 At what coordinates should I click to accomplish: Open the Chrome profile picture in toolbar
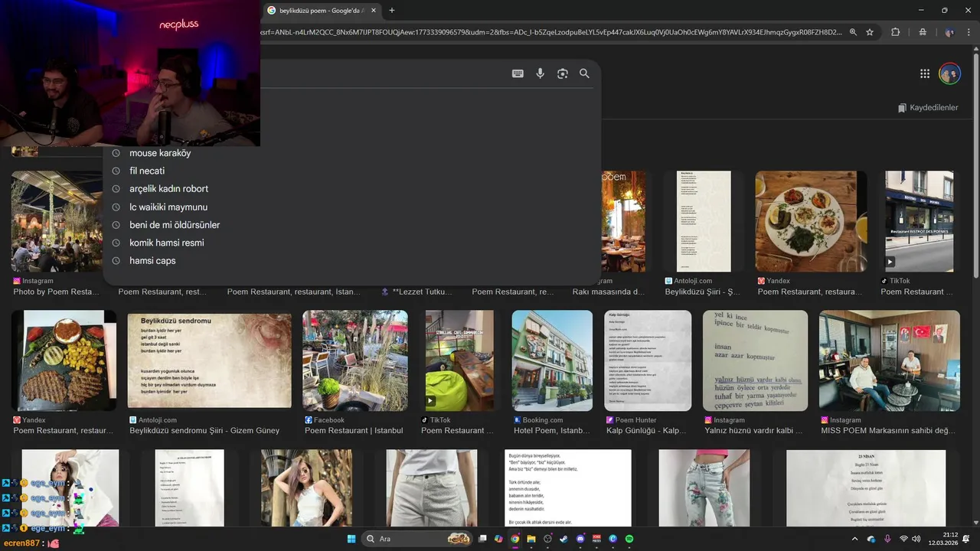tap(949, 32)
